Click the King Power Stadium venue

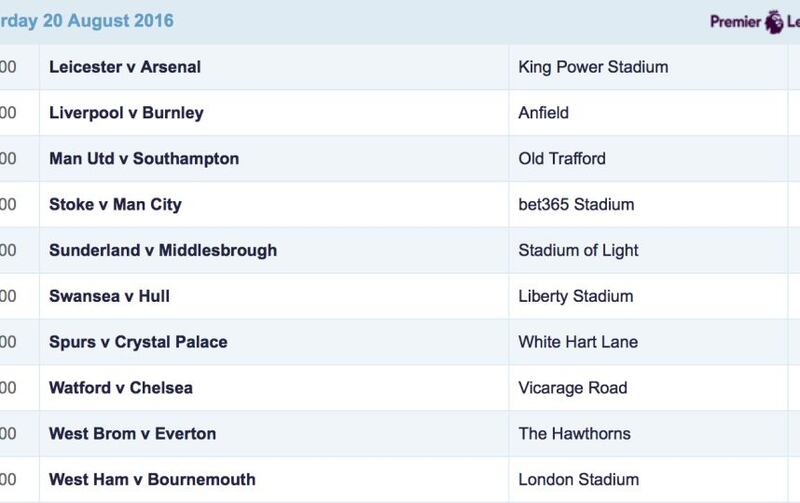593,67
